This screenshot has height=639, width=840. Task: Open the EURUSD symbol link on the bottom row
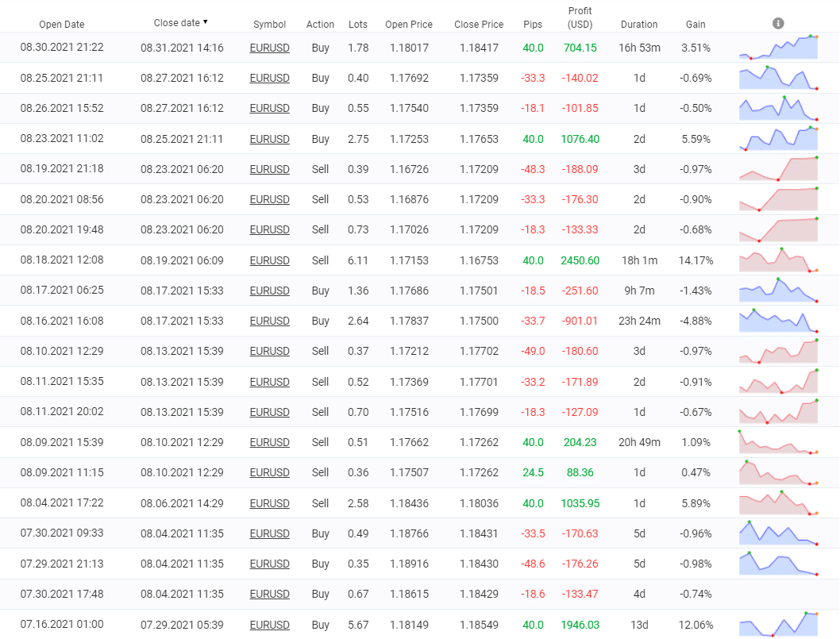point(270,624)
